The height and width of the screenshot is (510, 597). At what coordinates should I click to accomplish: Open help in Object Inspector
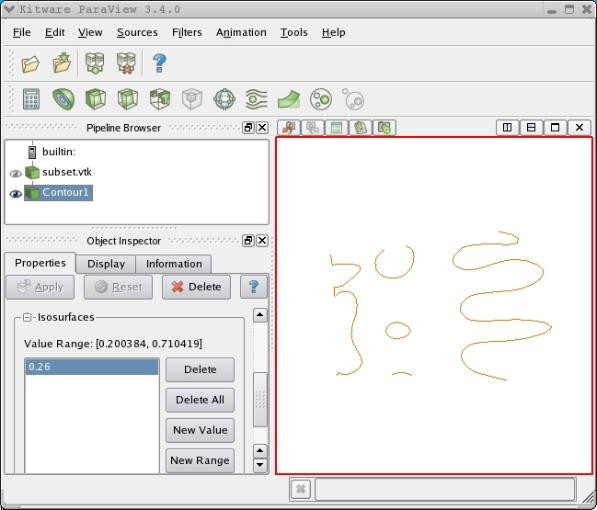tap(254, 287)
